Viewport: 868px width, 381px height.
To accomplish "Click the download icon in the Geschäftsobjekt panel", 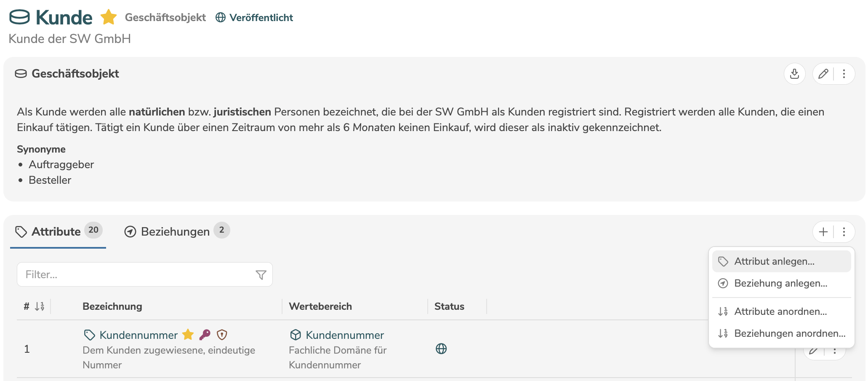I will pos(795,74).
